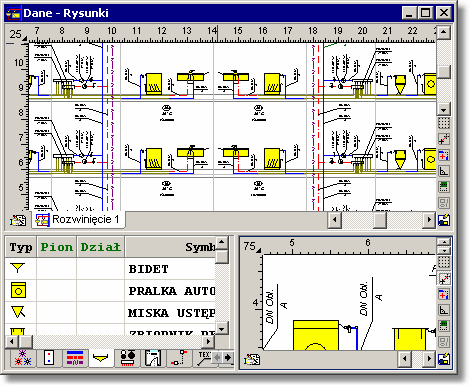Click the overview icon left of Rozwinięcie tab
Image resolution: width=470 pixels, height=387 pixels.
(18, 220)
